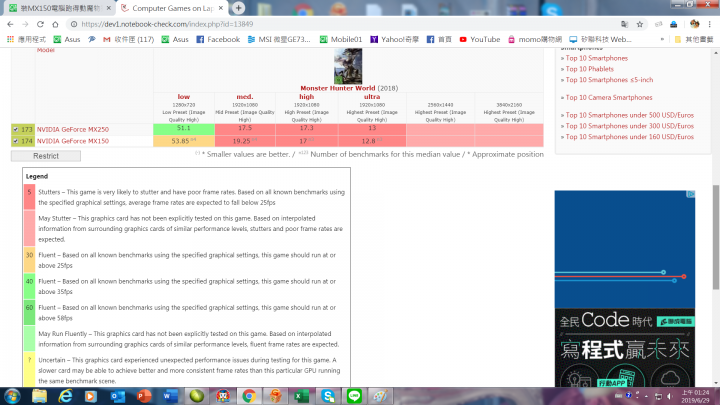Open the browser home page

(x=55, y=24)
